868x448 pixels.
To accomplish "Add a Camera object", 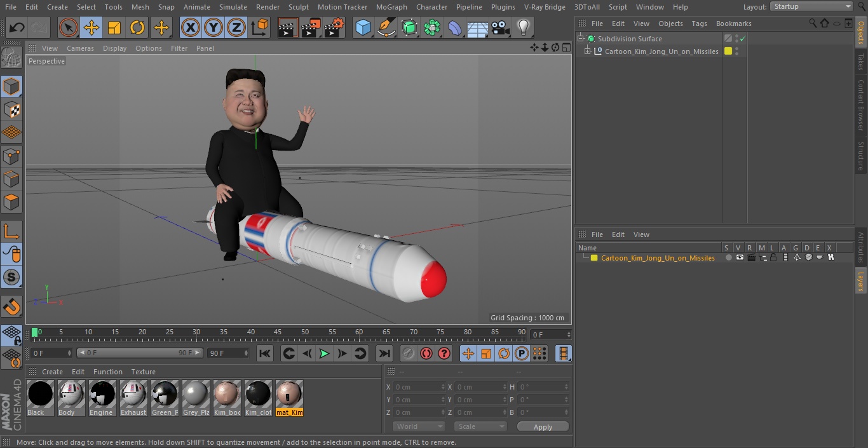I will [500, 27].
